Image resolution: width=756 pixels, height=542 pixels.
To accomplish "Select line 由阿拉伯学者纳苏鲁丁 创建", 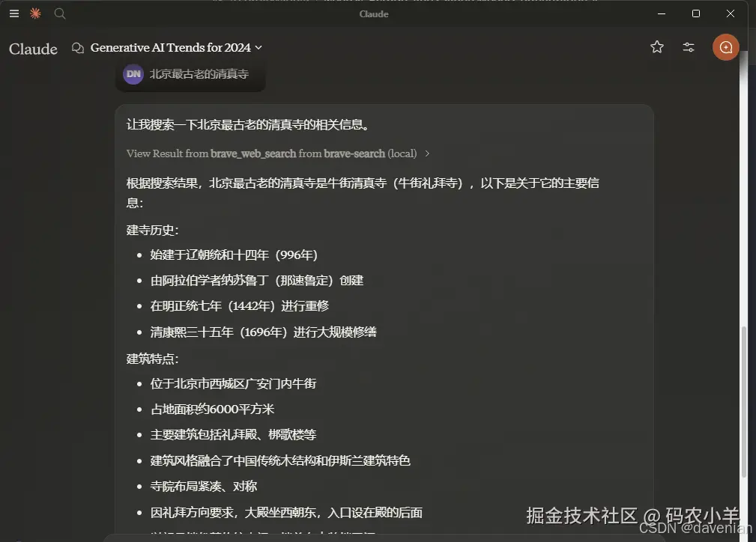I will click(256, 281).
